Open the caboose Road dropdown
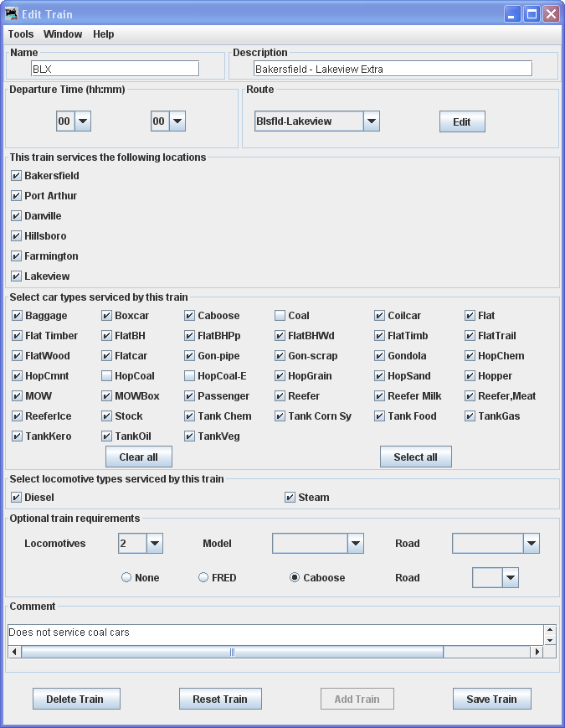565x728 pixels. pos(510,578)
